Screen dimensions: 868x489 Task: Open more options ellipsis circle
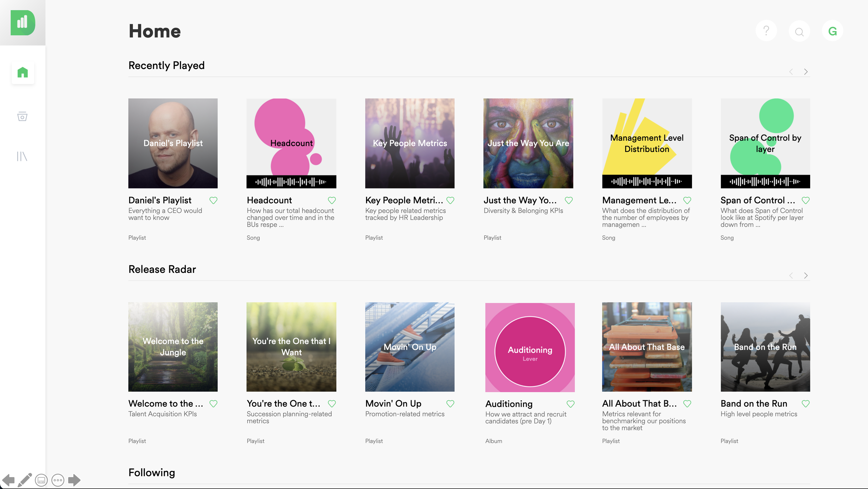pos(58,480)
